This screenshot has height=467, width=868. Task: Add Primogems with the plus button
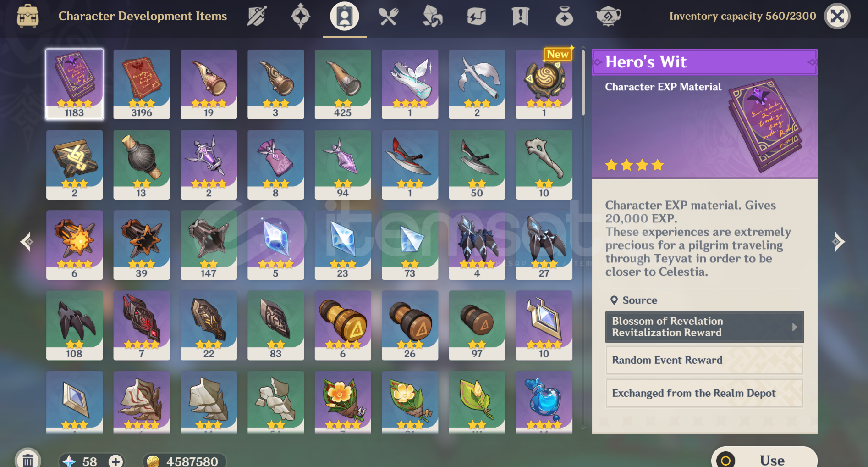click(115, 461)
